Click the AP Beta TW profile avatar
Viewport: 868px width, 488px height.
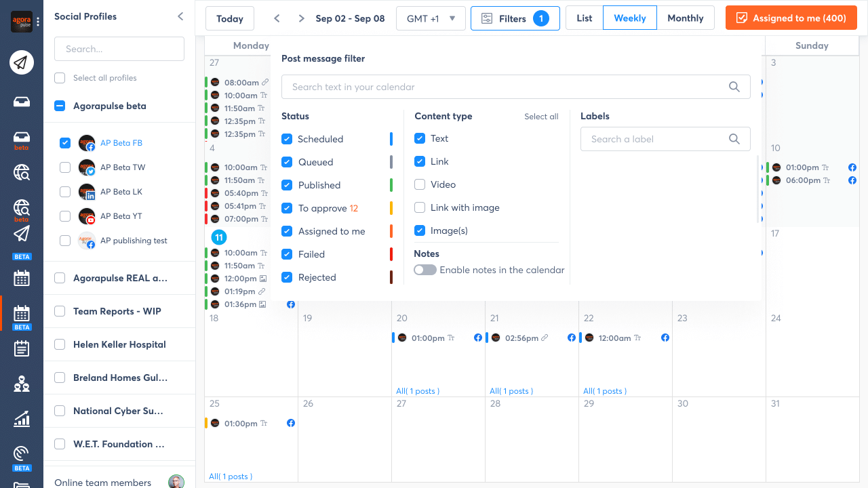pyautogui.click(x=87, y=167)
